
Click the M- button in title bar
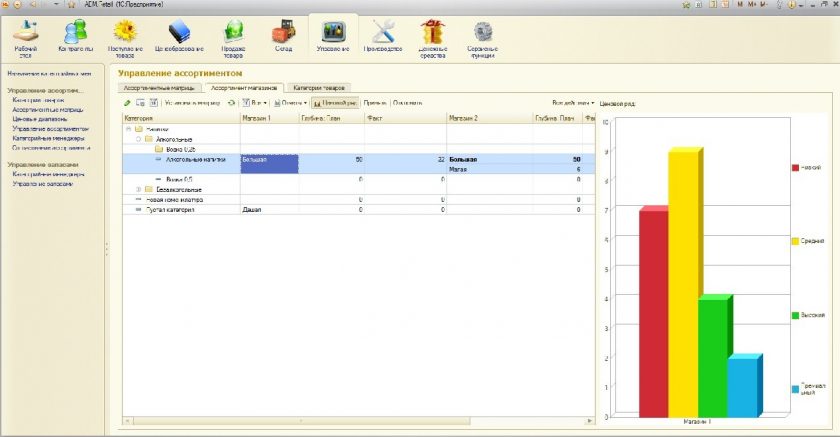[764, 4]
